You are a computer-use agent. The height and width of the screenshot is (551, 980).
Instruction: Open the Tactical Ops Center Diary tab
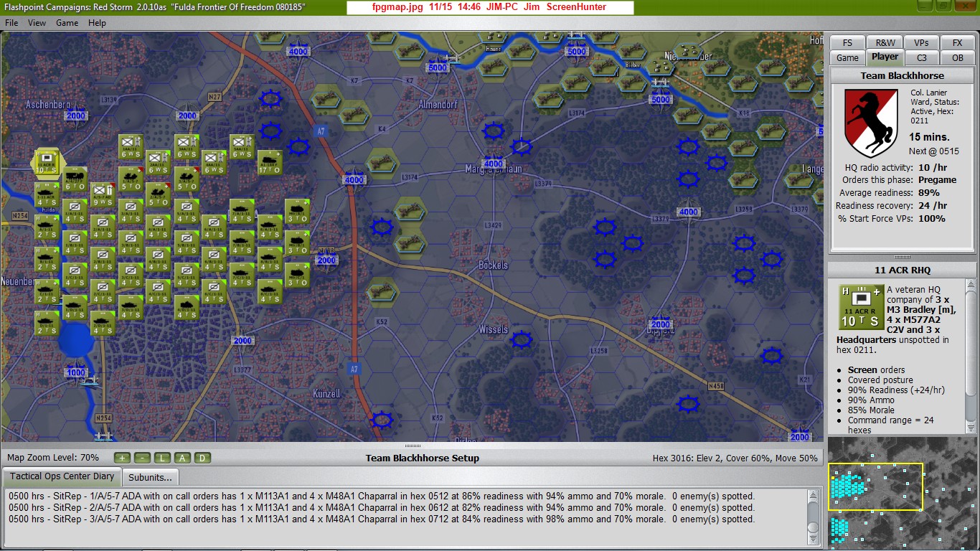pos(62,476)
